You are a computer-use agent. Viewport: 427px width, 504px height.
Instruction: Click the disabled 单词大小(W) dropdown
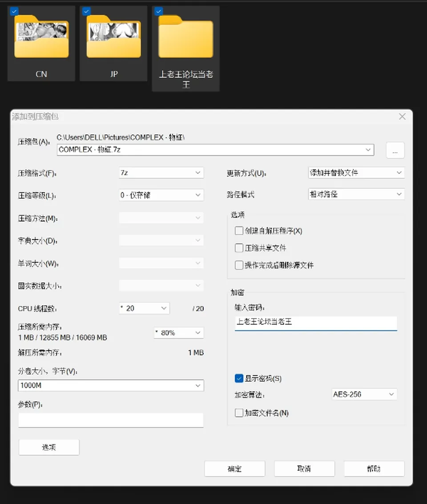point(161,263)
